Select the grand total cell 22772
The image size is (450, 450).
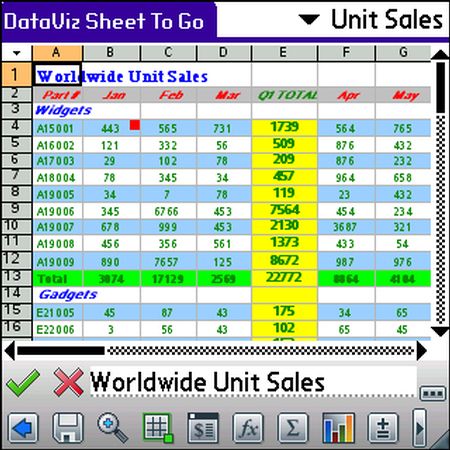[284, 278]
